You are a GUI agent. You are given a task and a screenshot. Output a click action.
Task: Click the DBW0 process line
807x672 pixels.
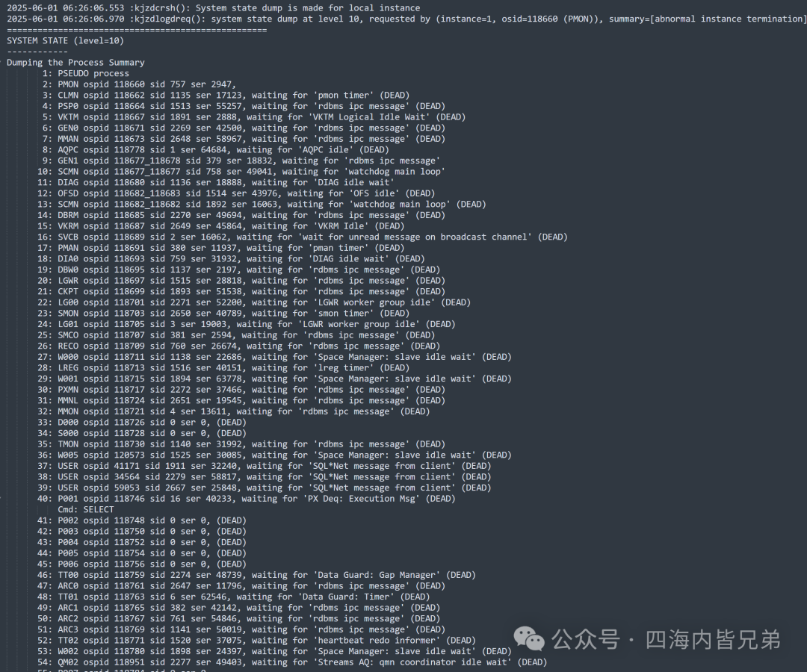point(239,270)
